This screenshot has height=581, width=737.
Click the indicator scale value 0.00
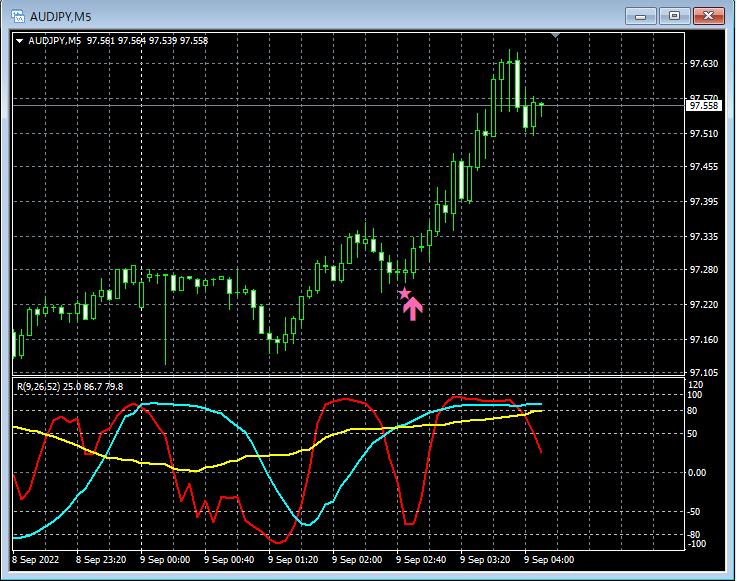tap(697, 473)
